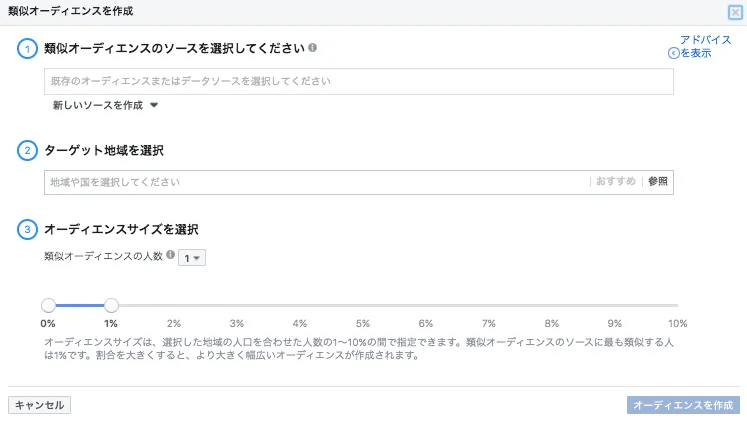Image resolution: width=747 pixels, height=422 pixels.
Task: Click circled arrow icon beside を表示
Action: [673, 53]
